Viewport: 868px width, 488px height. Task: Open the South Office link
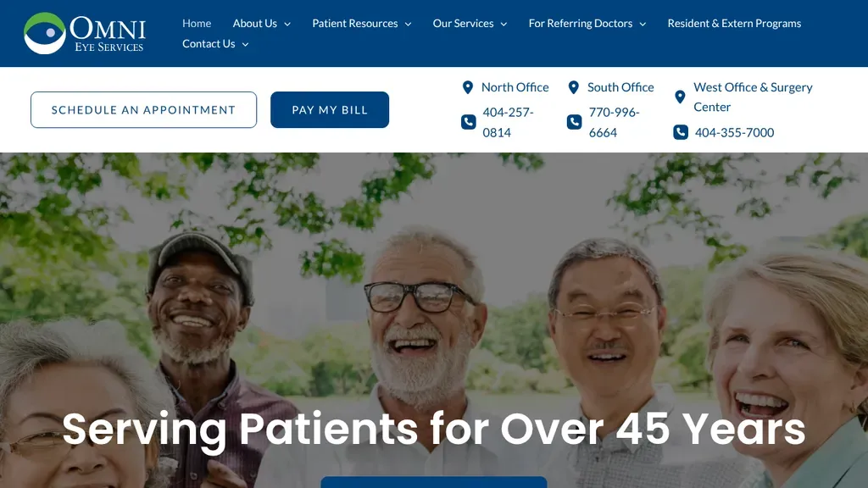click(620, 87)
